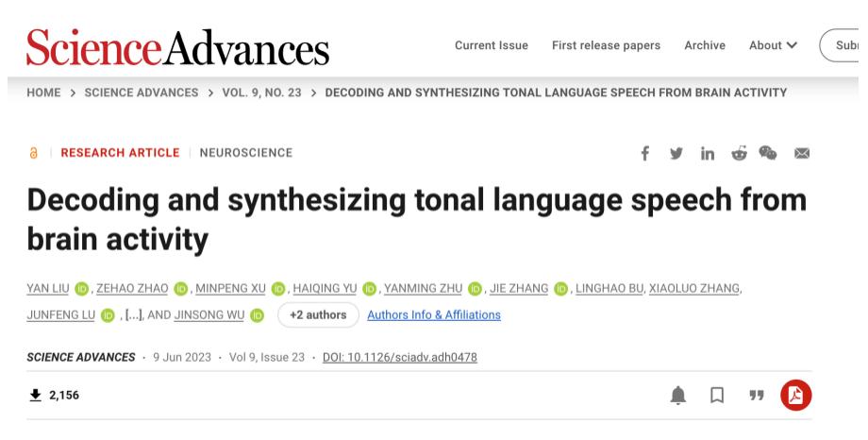This screenshot has height=440, width=868.
Task: Open VOL. 9, NO. 23 breadcrumb
Action: (x=262, y=93)
